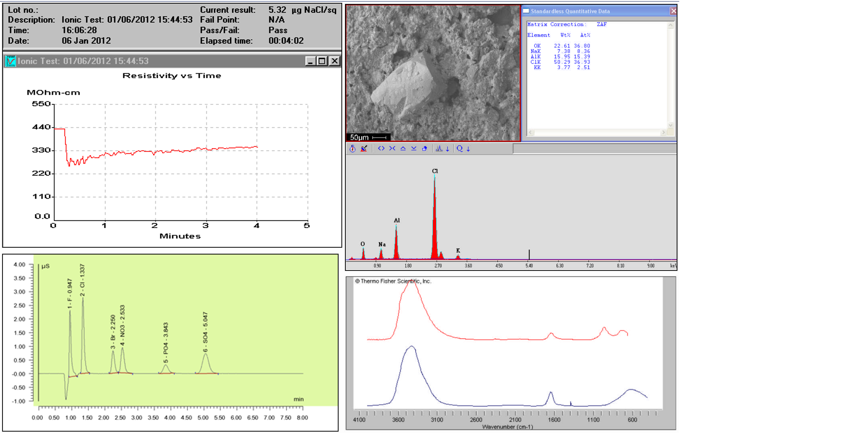
Task: Click the empty status field right of EDS toolbar
Action: click(x=595, y=148)
